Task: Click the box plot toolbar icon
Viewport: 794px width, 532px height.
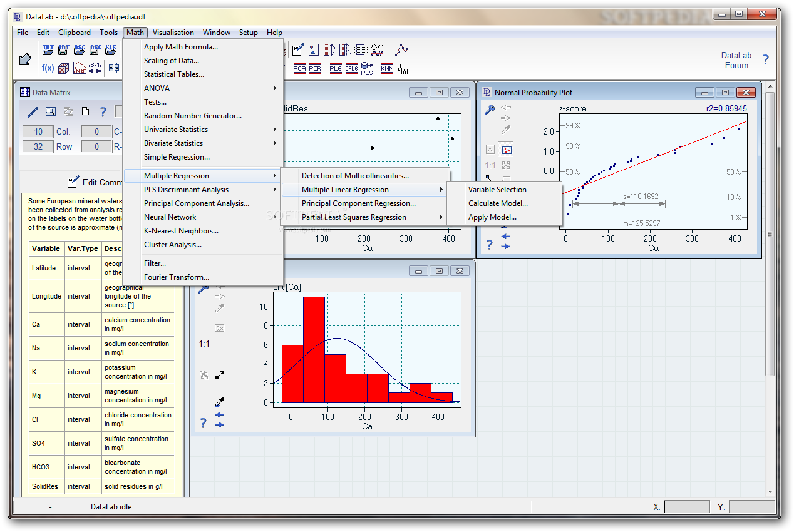Action: pos(113,68)
